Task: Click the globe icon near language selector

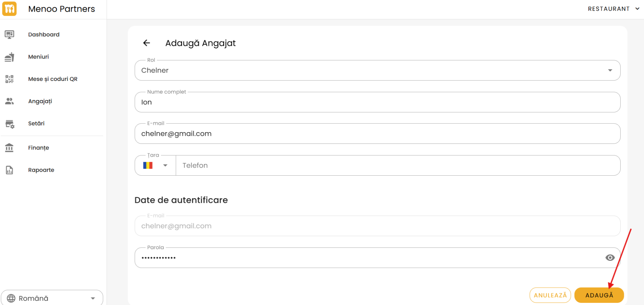Action: coord(11,298)
